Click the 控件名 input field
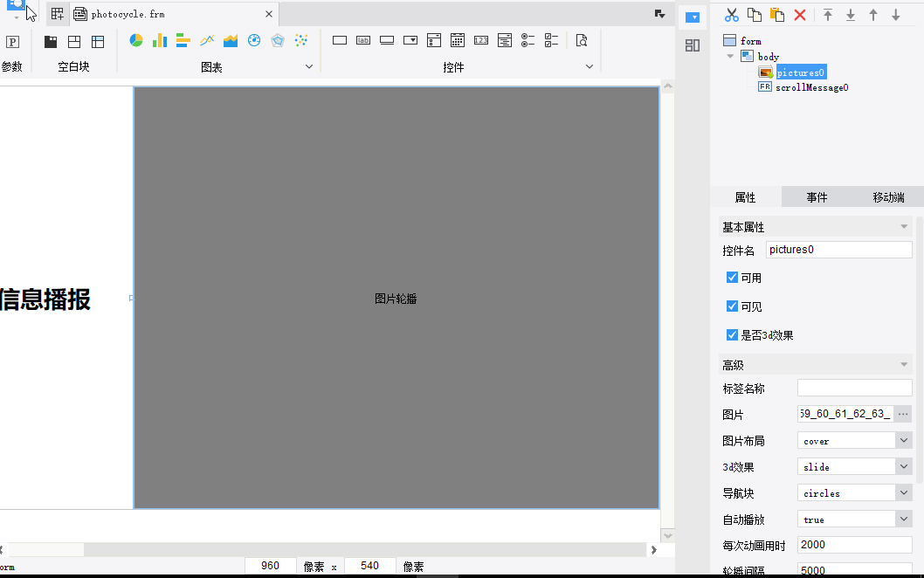The width and height of the screenshot is (924, 578). tap(839, 250)
